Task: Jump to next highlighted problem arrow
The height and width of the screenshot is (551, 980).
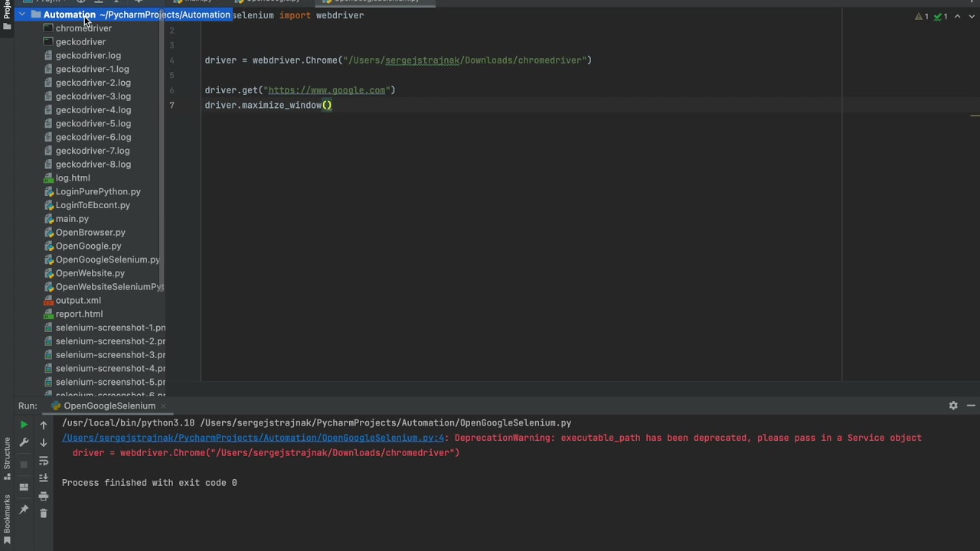Action: (x=971, y=16)
